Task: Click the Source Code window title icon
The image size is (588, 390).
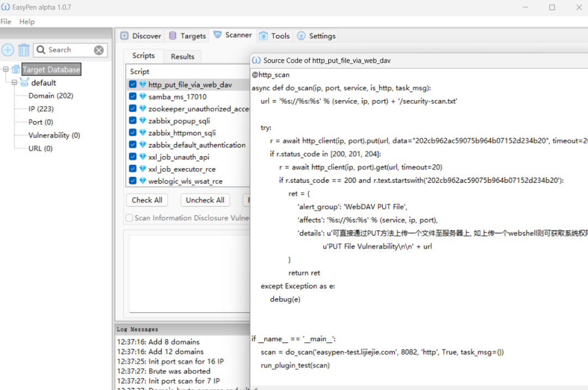Action: pos(256,60)
